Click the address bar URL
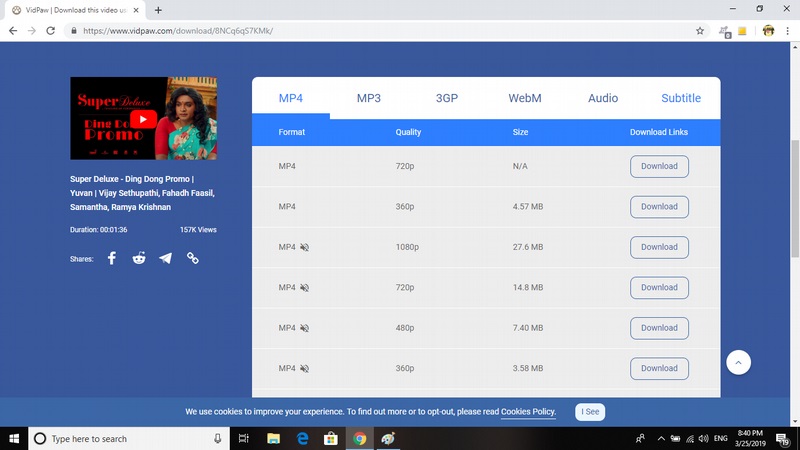The width and height of the screenshot is (800, 450). (x=178, y=31)
